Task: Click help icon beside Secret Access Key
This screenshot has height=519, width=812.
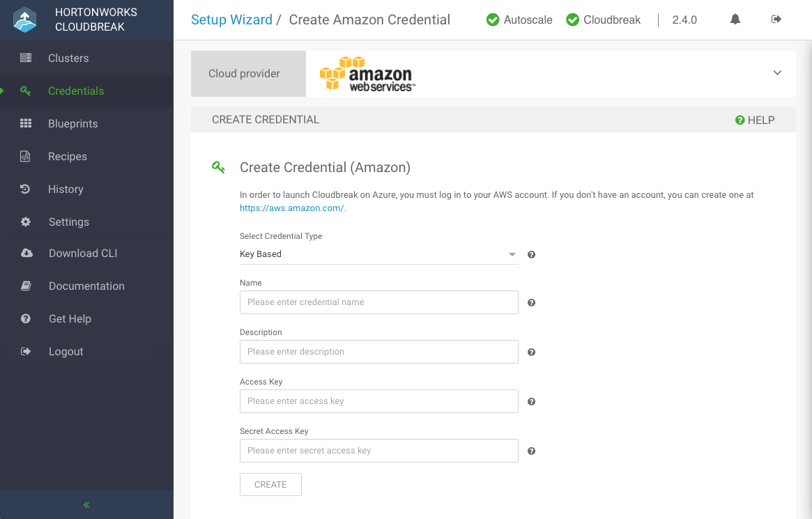Action: click(x=531, y=451)
